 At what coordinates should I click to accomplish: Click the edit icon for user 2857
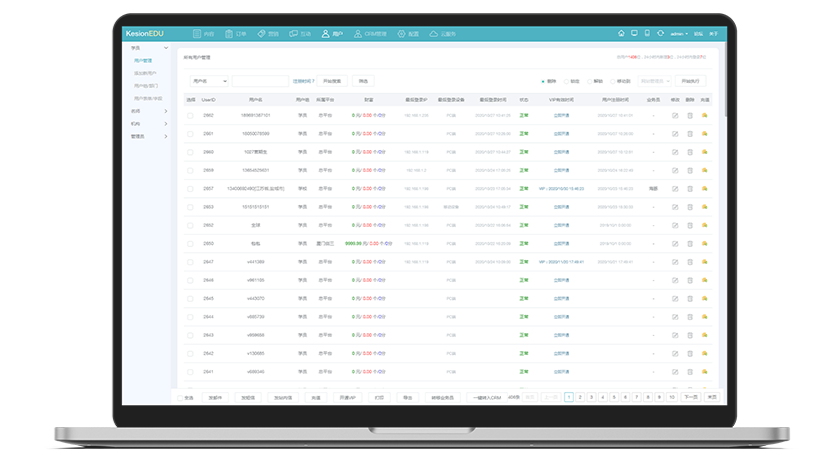click(x=674, y=188)
